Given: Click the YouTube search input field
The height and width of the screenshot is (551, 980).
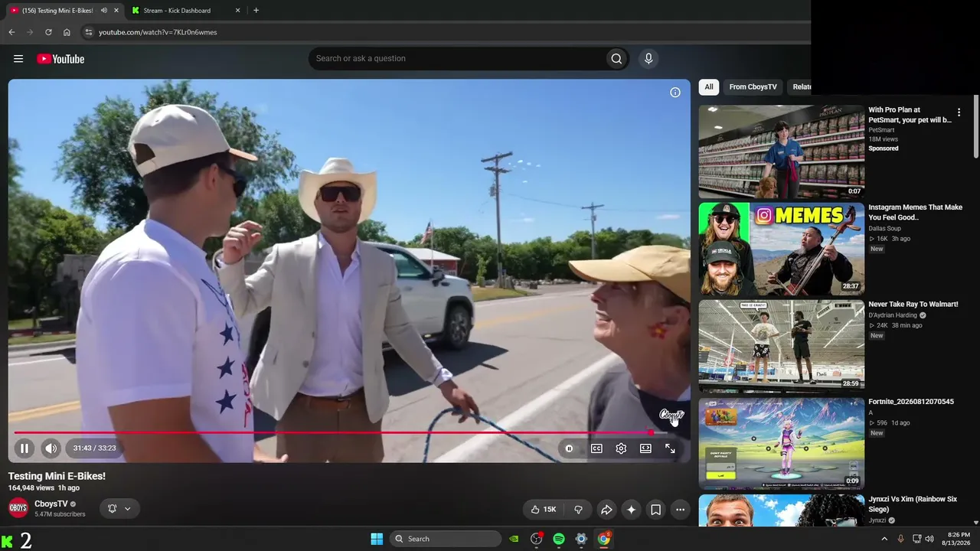Looking at the screenshot, I should click(x=457, y=59).
